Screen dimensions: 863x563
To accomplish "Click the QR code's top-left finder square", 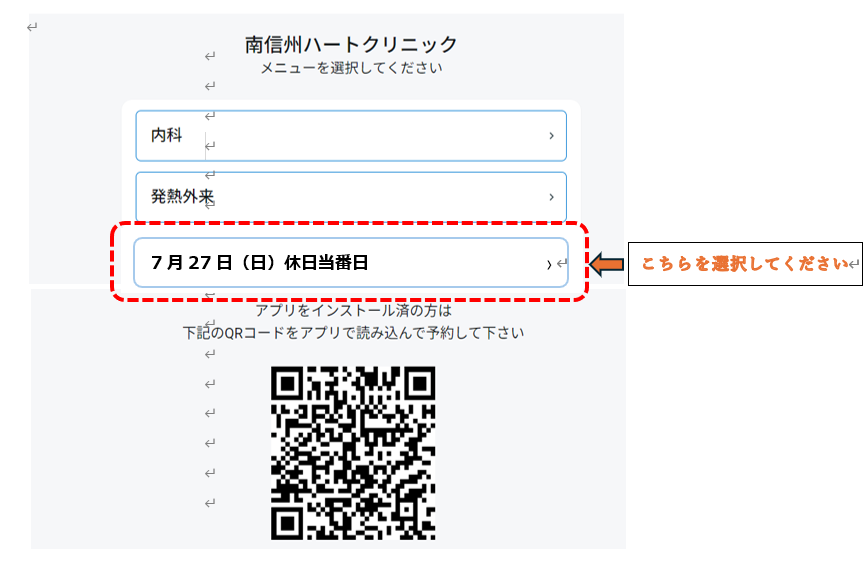I will tap(287, 383).
